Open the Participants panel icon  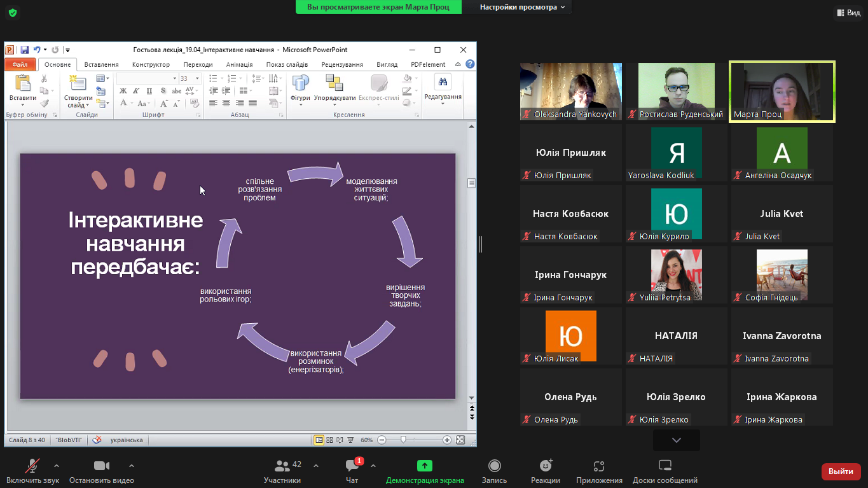282,466
